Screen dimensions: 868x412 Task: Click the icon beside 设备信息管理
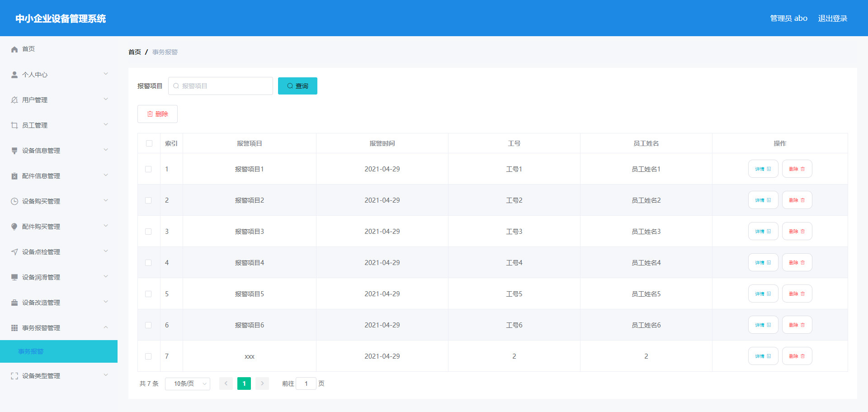14,151
